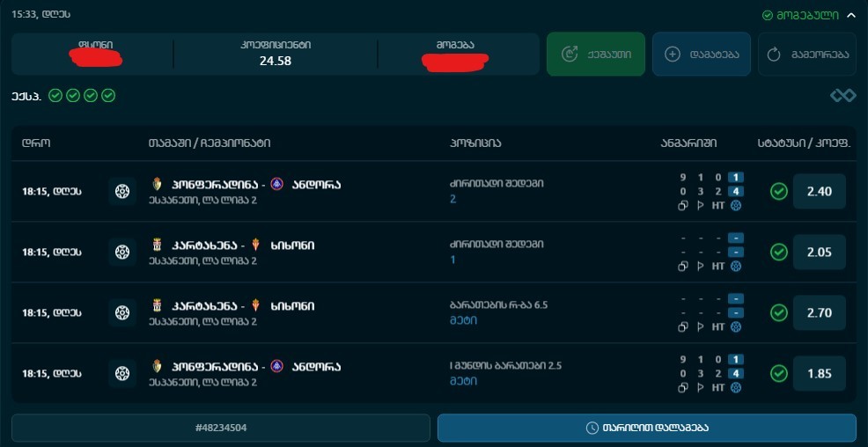Click the first green check circle next to ექსპ.

click(x=55, y=96)
